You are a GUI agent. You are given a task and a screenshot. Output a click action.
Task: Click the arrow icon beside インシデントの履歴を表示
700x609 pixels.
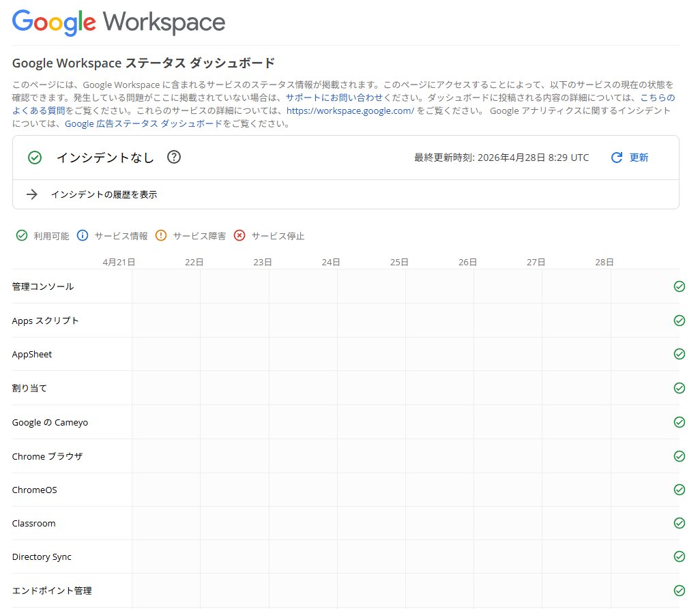31,194
